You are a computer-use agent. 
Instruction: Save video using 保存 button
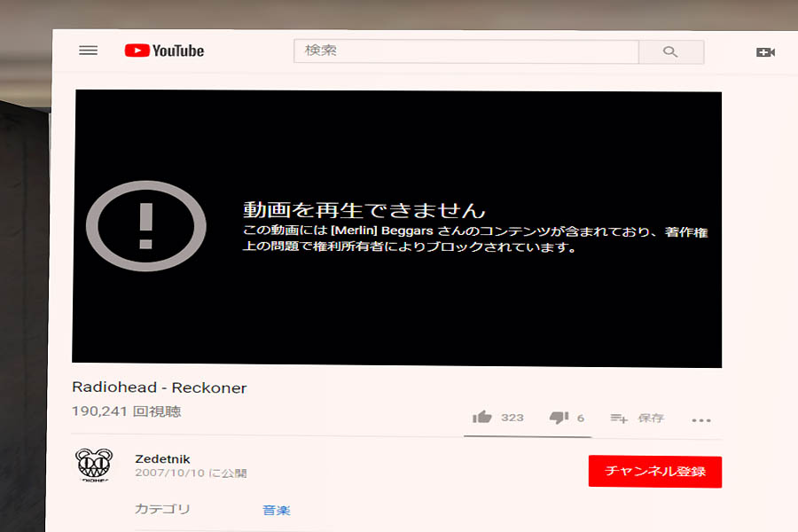click(638, 418)
